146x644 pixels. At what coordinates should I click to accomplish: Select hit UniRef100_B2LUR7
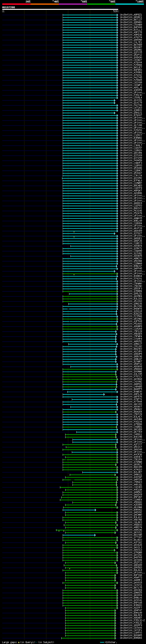click(x=131, y=472)
